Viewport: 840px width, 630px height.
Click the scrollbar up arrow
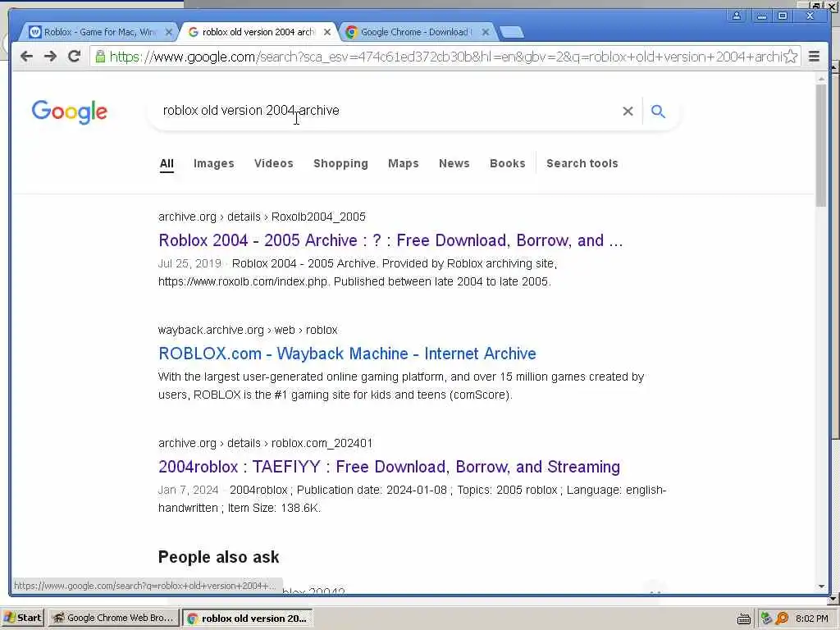point(821,79)
